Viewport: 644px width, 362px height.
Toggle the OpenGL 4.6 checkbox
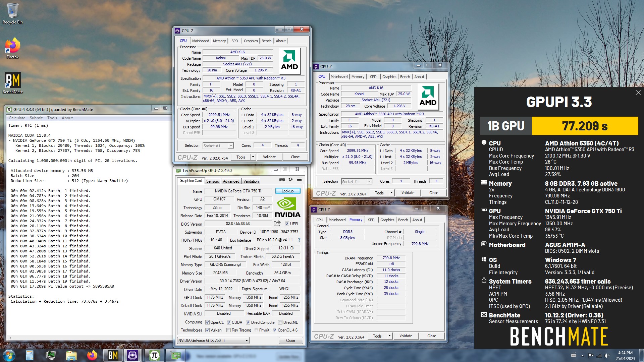(x=275, y=330)
